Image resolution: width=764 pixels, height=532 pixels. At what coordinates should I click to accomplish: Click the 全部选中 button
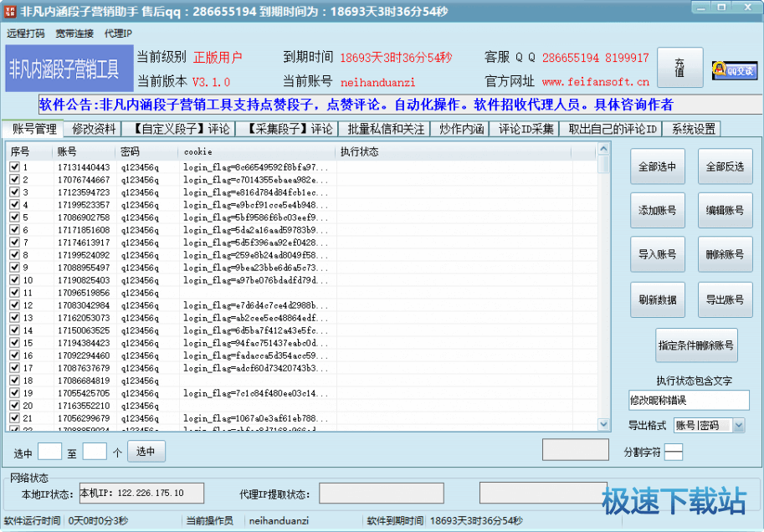pyautogui.click(x=657, y=166)
